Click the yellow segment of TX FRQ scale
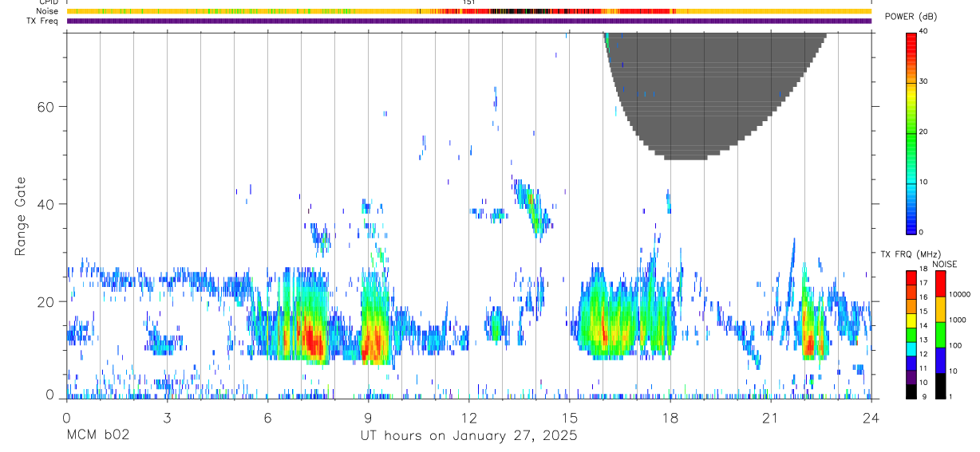This screenshot has width=980, height=452. [911, 320]
